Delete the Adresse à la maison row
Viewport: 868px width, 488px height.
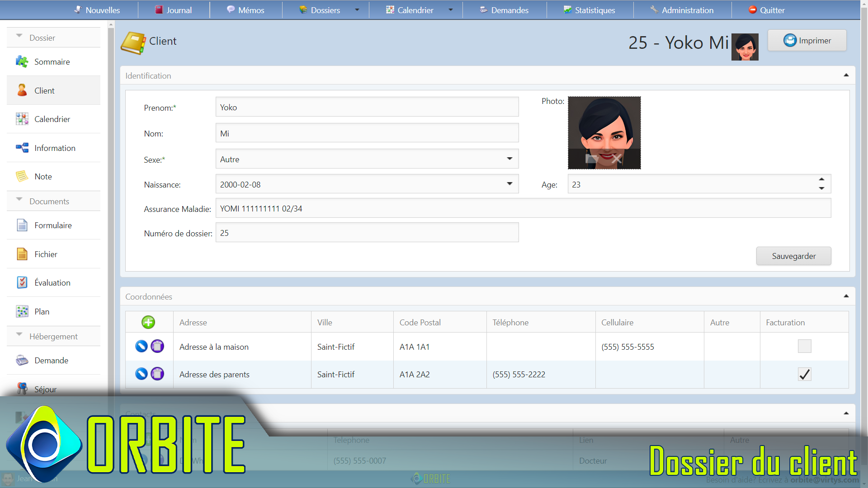click(157, 346)
